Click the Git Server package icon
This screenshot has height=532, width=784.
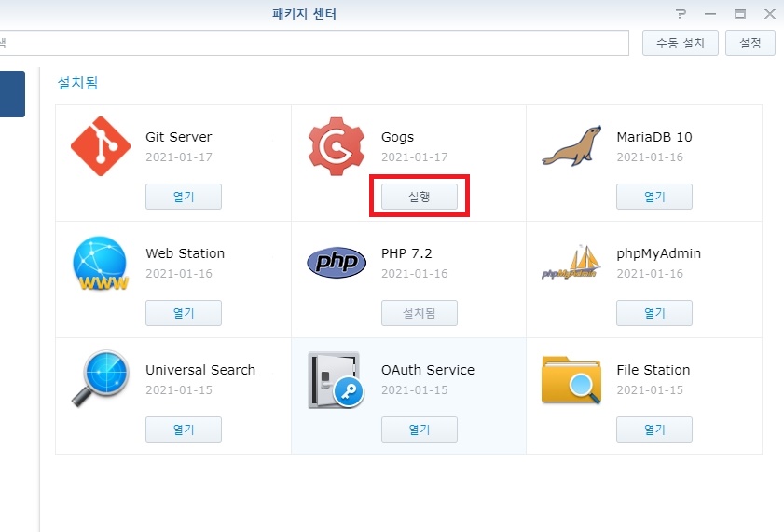pyautogui.click(x=101, y=146)
